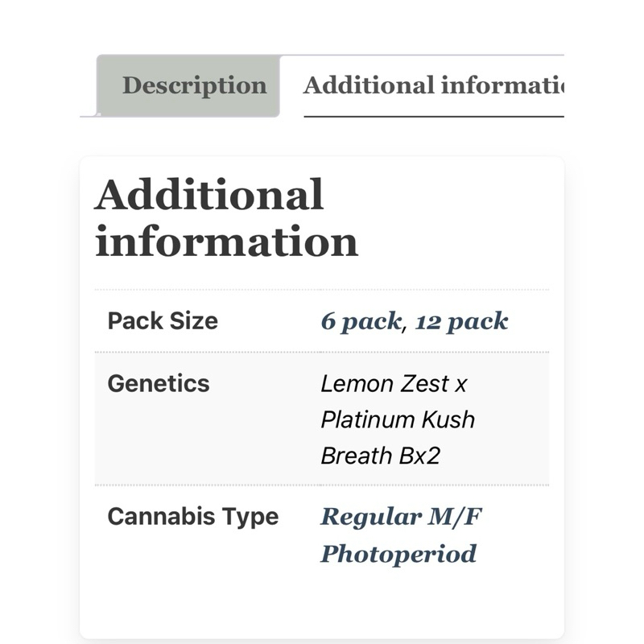Select the Additional information tab
Image resolution: width=644 pixels, height=644 pixels.
click(x=434, y=86)
